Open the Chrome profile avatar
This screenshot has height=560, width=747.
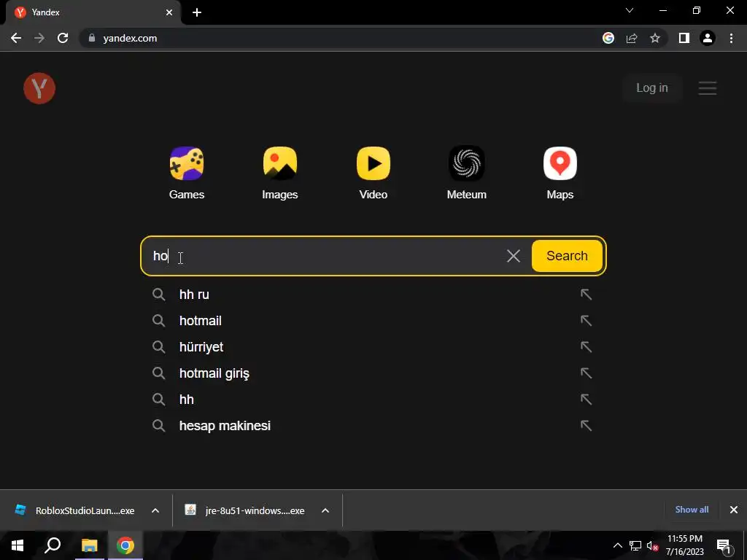[x=708, y=38]
